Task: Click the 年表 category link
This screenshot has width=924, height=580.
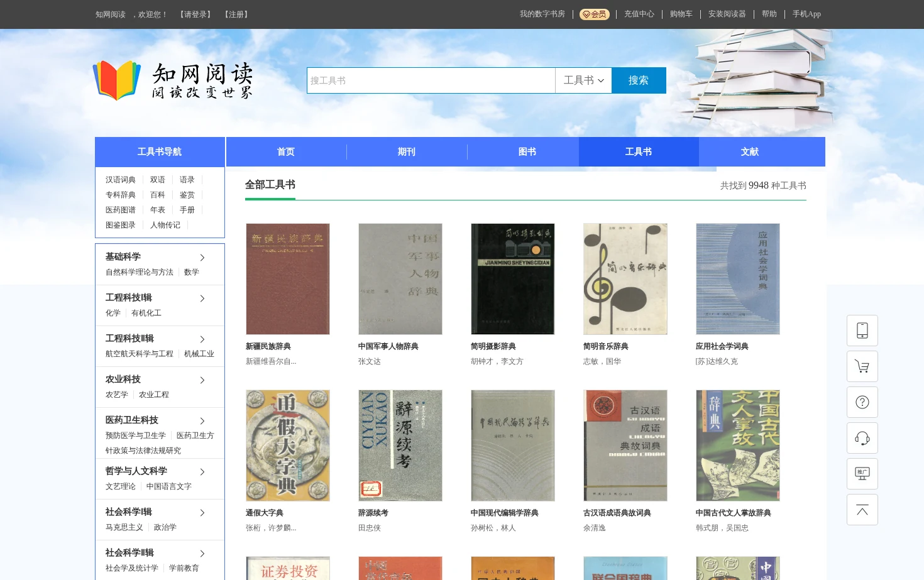Action: [158, 210]
